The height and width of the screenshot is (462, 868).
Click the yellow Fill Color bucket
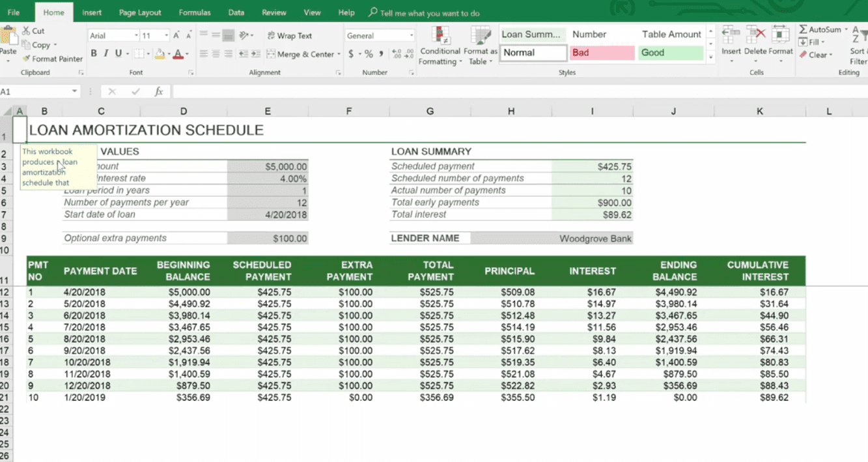[159, 54]
